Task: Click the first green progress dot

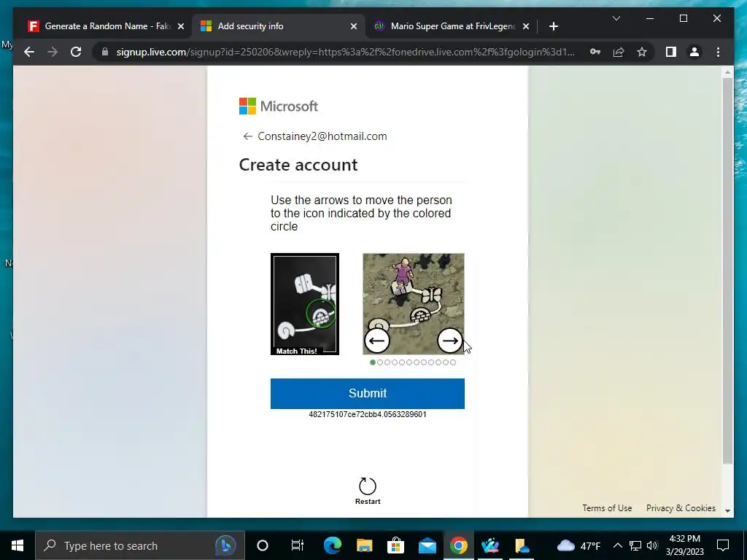Action: pos(373,362)
